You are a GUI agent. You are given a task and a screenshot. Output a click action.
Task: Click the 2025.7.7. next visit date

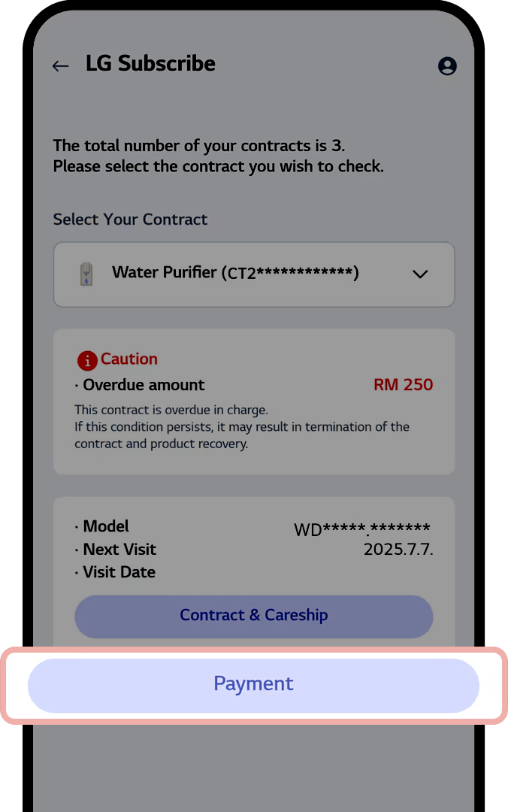pos(398,549)
